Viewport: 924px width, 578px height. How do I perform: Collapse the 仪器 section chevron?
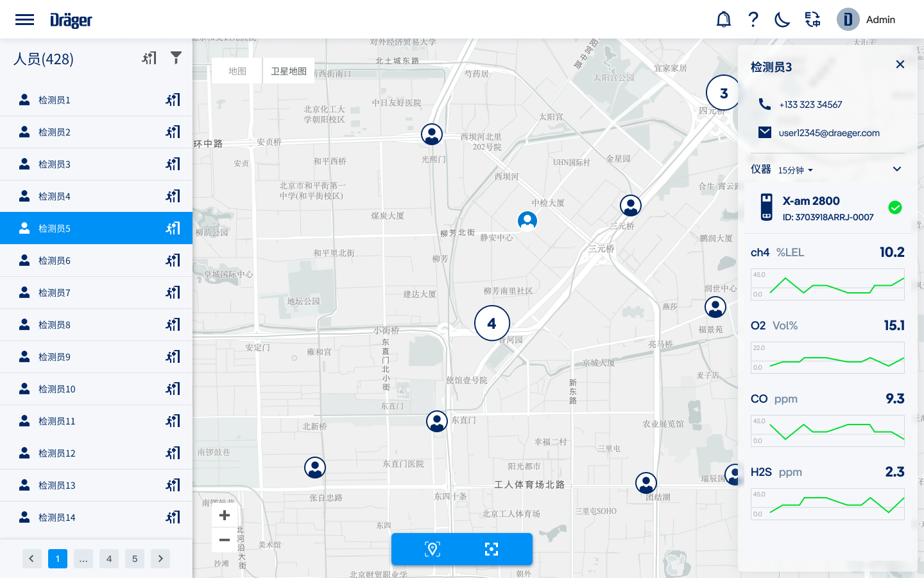[897, 170]
